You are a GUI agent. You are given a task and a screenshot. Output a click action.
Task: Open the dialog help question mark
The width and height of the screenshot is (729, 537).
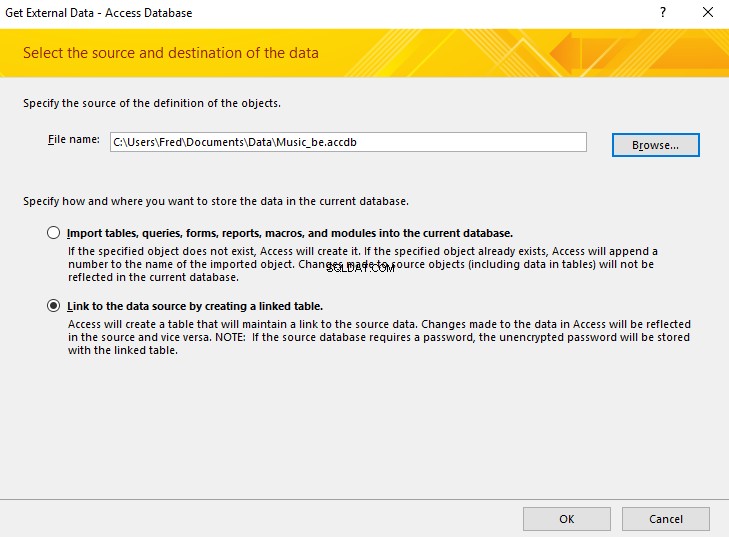click(663, 12)
